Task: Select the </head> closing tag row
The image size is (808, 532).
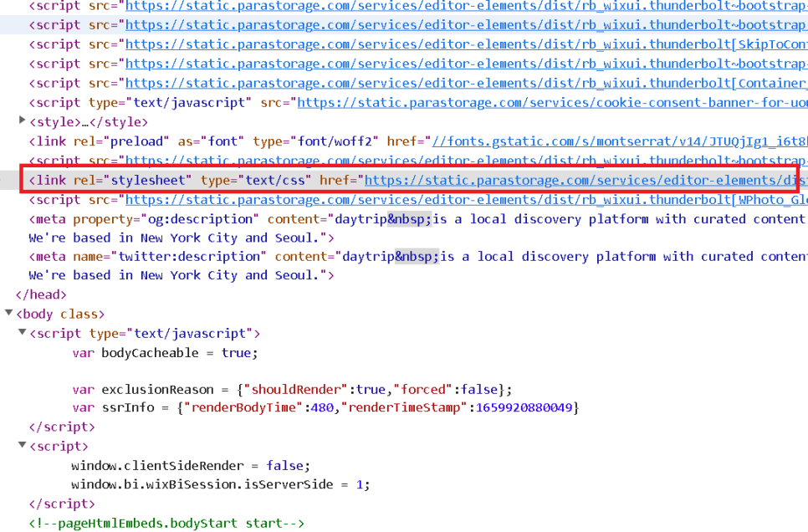Action: click(x=41, y=295)
